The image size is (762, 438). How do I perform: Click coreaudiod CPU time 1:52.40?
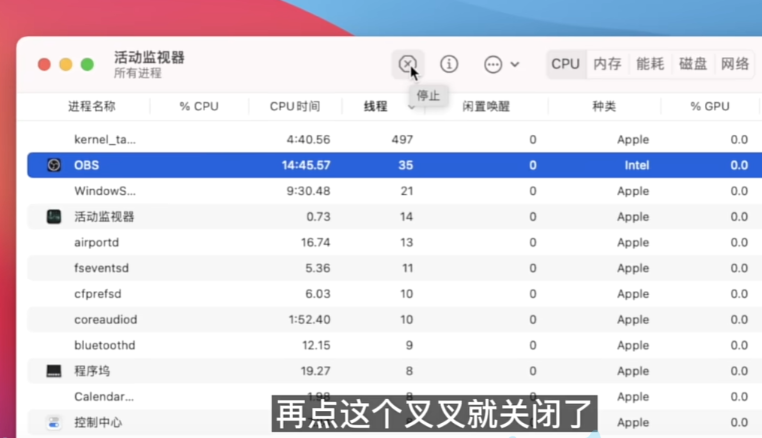310,320
